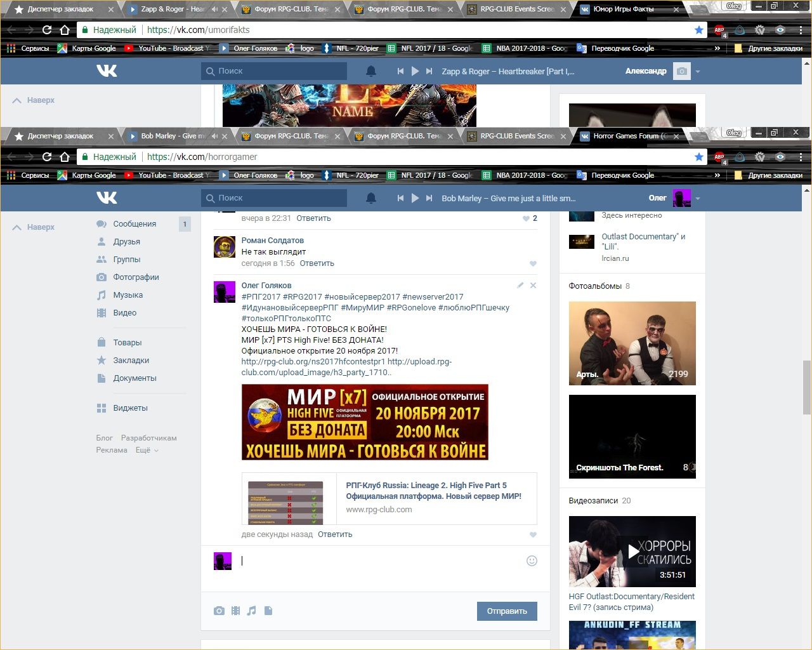The image size is (812, 650).
Task: Open YouTube - Broadcast bookmark in front window
Action: (167, 175)
